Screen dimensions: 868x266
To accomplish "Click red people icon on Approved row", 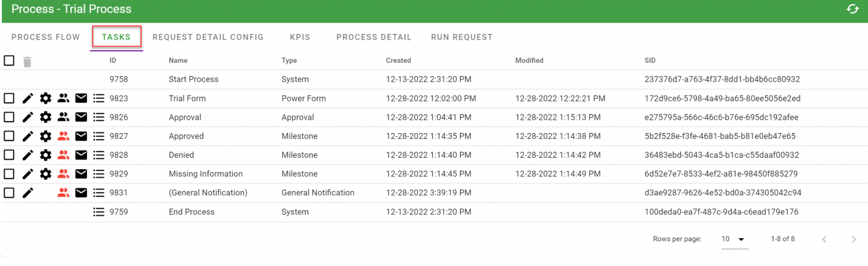I will click(x=64, y=136).
